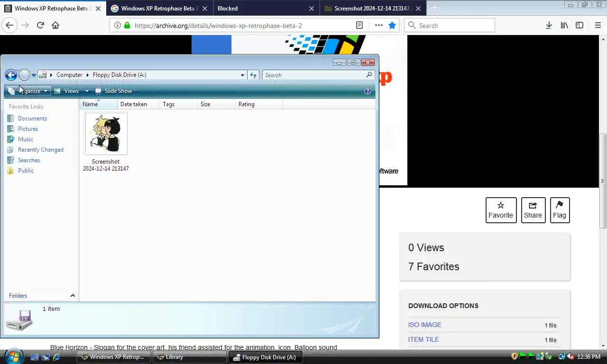Click the Firefox address bar URL

pos(218,26)
